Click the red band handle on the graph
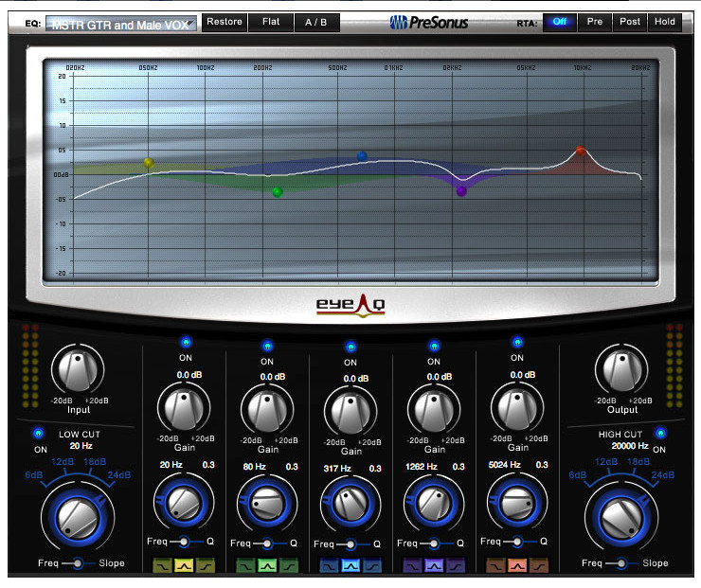Image resolution: width=701 pixels, height=588 pixels. (581, 151)
